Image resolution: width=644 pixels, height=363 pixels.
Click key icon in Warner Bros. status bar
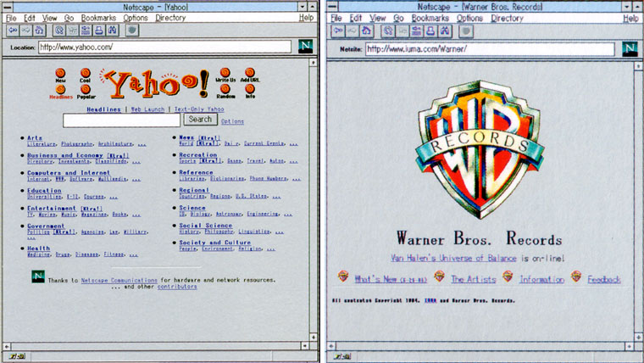coord(342,356)
